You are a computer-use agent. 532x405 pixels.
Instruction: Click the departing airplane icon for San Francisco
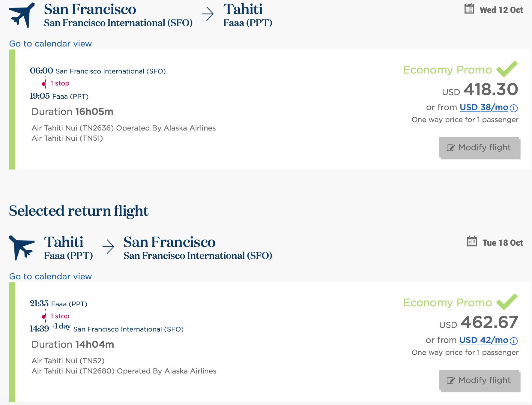(x=22, y=15)
